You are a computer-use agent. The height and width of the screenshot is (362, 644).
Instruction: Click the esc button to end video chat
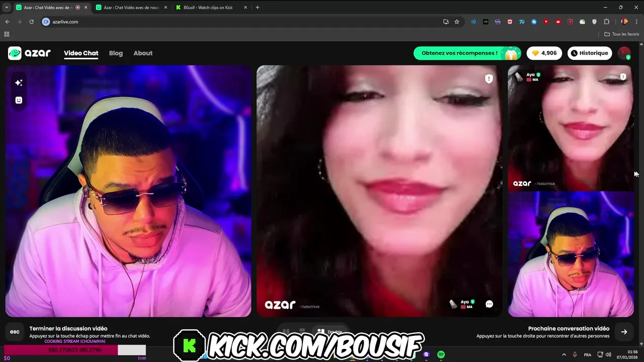(x=15, y=332)
